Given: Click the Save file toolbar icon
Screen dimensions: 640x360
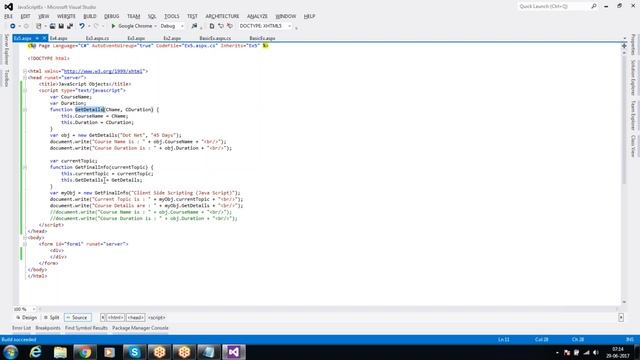Looking at the screenshot, I should coord(61,26).
